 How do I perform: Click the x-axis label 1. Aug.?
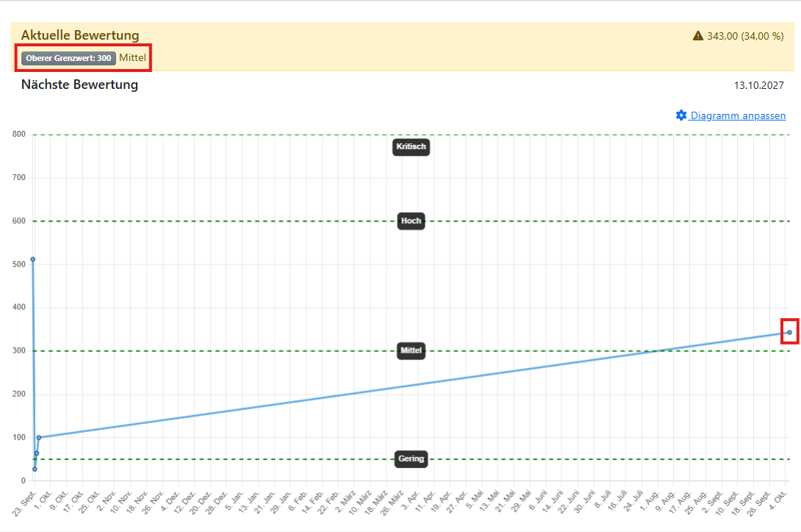click(x=650, y=501)
